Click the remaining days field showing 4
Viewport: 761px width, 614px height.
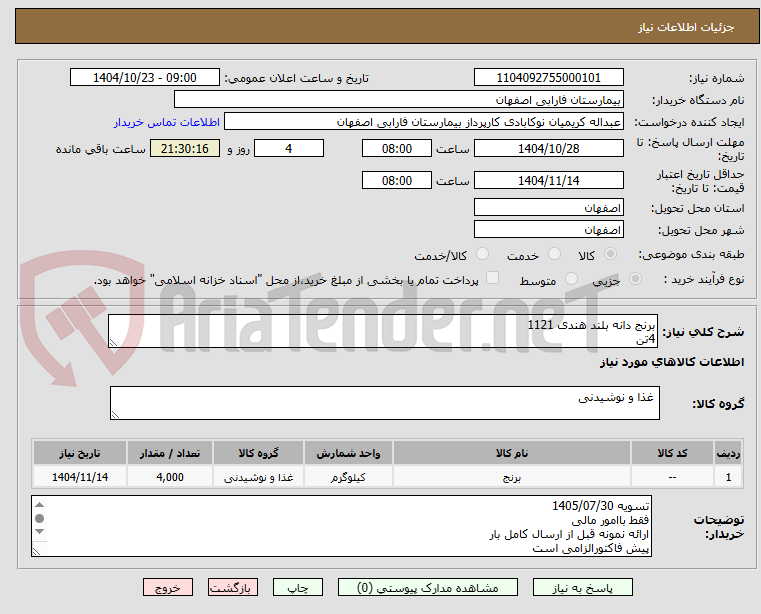coord(289,149)
